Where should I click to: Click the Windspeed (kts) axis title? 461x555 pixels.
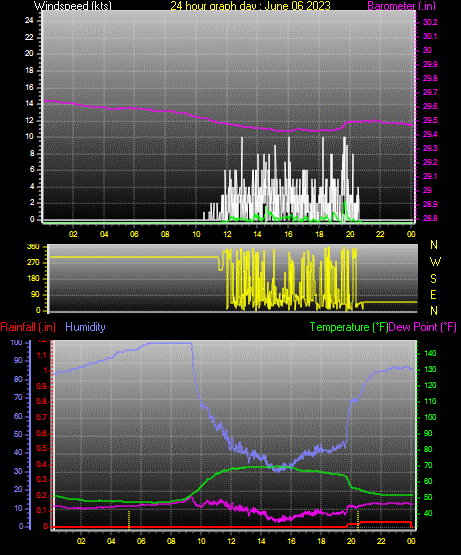[73, 6]
